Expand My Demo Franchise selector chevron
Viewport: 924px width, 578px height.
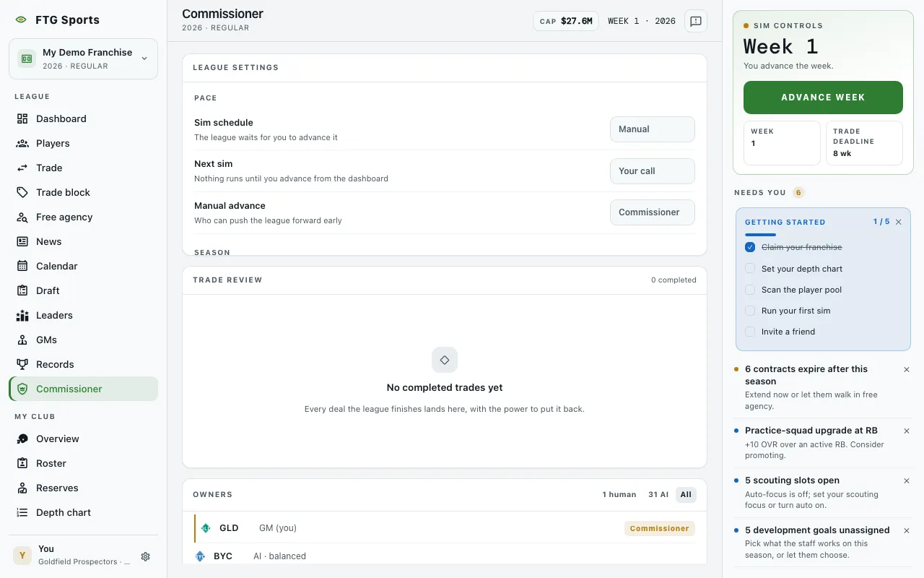[144, 59]
